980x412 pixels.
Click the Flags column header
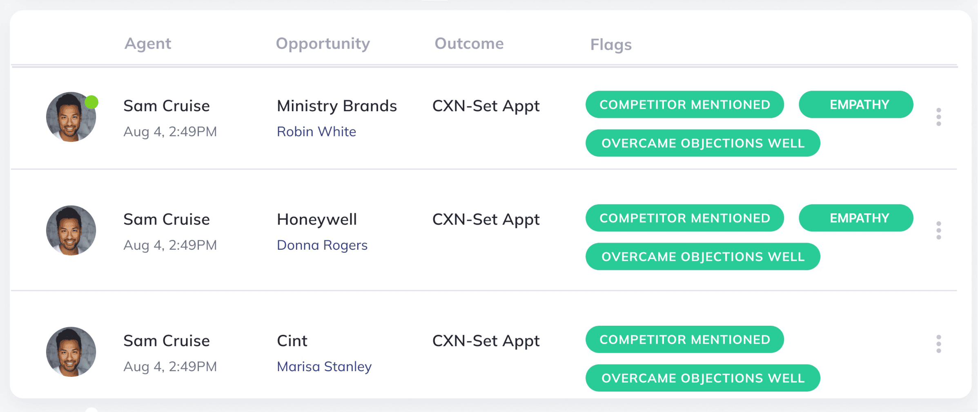610,45
